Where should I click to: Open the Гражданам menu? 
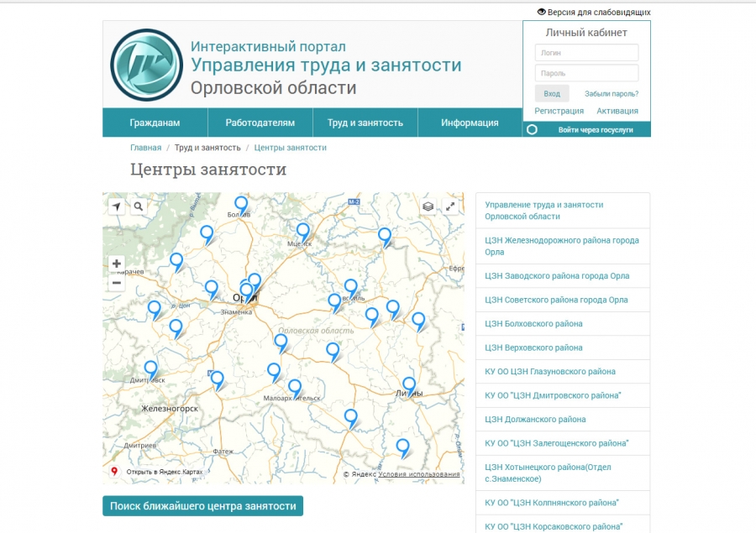point(155,123)
